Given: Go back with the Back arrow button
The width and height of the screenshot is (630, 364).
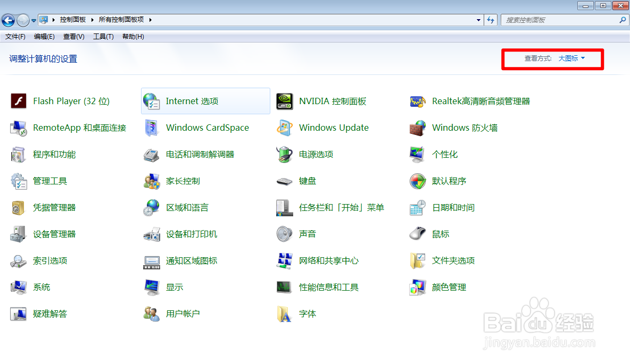Looking at the screenshot, I should click(x=8, y=20).
